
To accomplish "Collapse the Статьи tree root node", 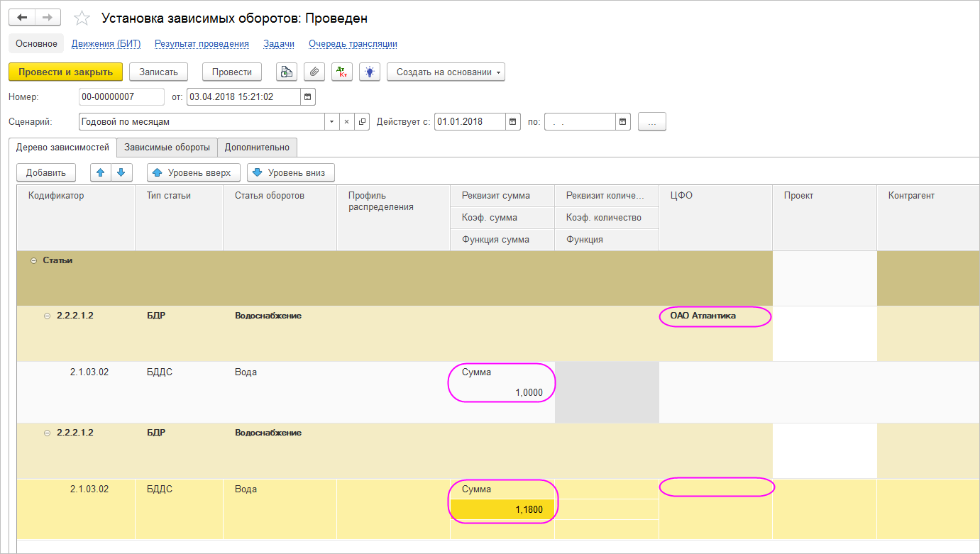I will coord(33,260).
